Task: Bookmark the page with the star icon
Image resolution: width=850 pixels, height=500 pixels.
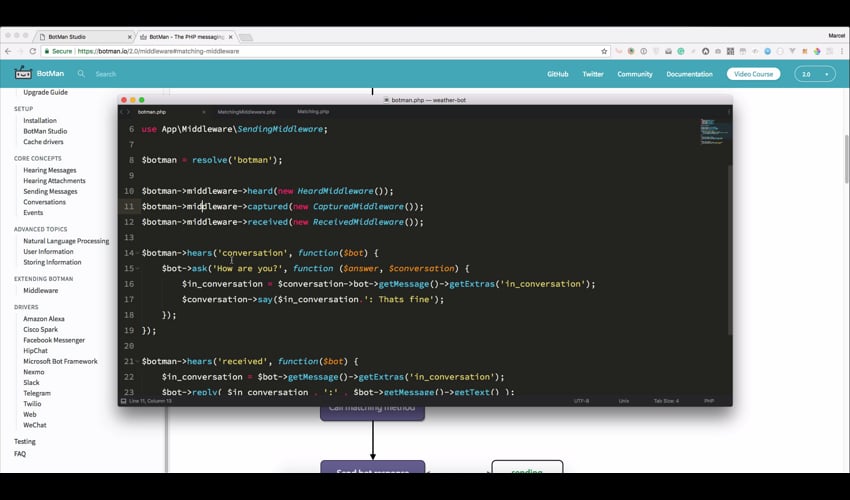Action: [604, 51]
